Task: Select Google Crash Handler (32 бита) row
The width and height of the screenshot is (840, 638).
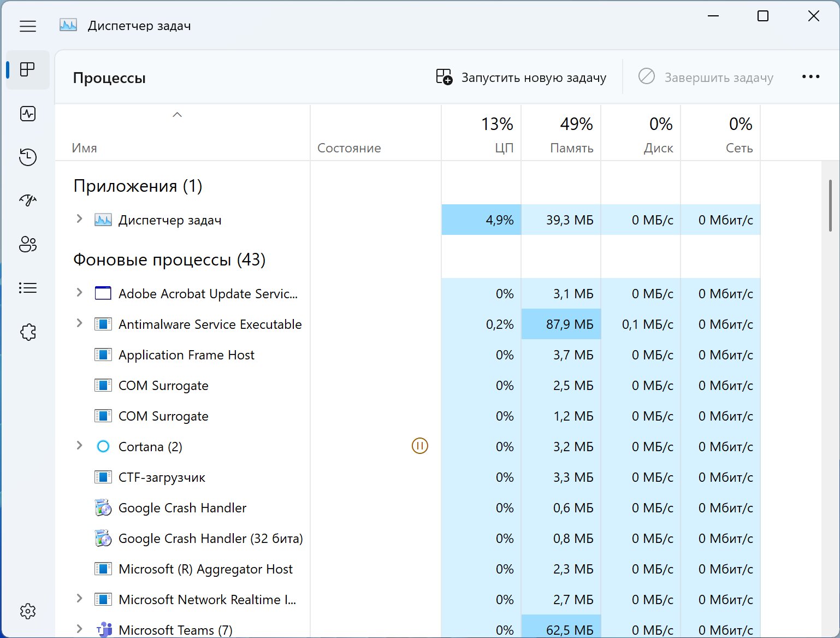Action: pos(210,539)
